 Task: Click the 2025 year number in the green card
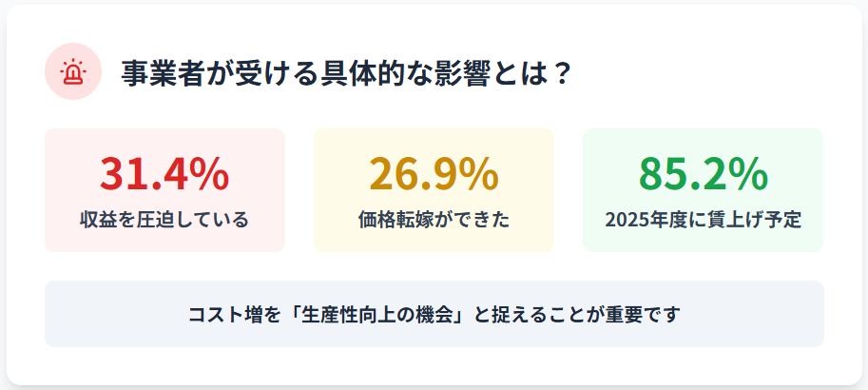coord(623,220)
